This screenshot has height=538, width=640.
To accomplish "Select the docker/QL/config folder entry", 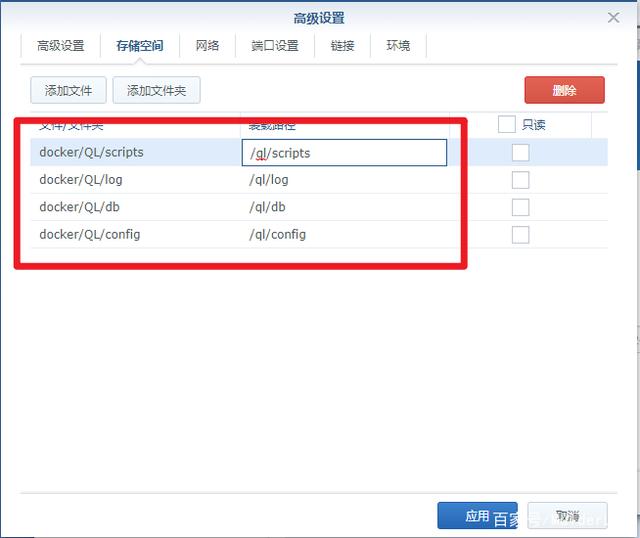I will click(90, 234).
